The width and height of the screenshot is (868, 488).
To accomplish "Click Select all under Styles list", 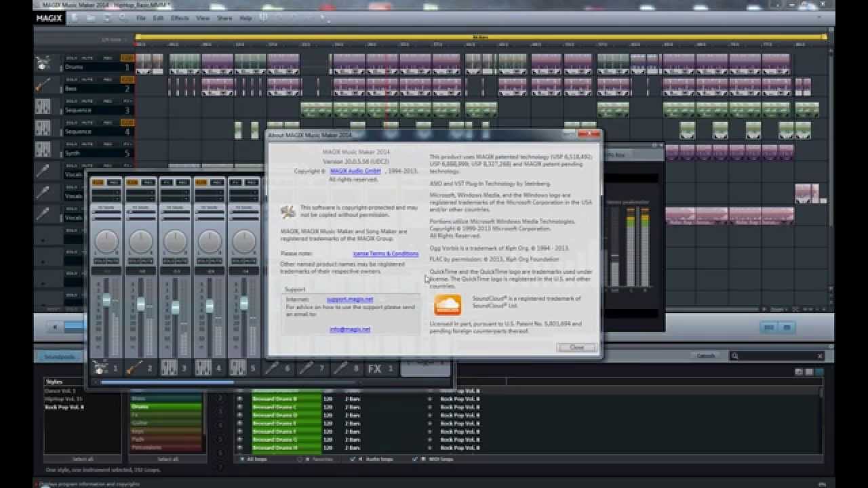I will pyautogui.click(x=83, y=459).
